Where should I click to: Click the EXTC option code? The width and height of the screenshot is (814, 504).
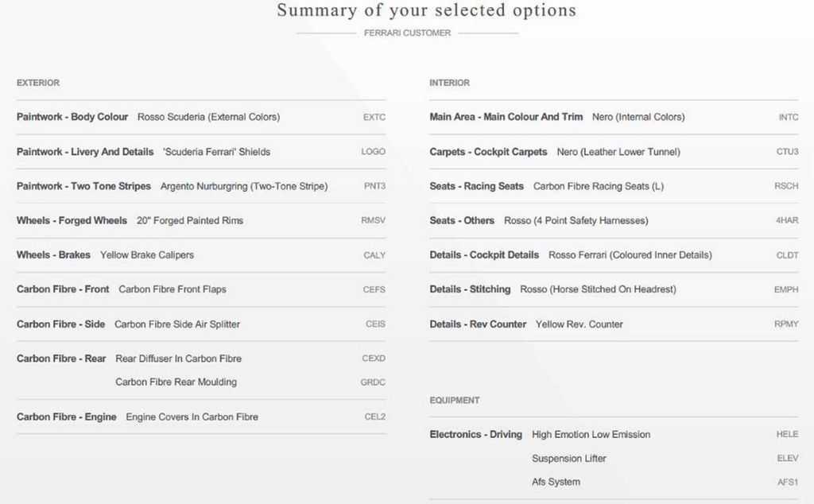(374, 118)
